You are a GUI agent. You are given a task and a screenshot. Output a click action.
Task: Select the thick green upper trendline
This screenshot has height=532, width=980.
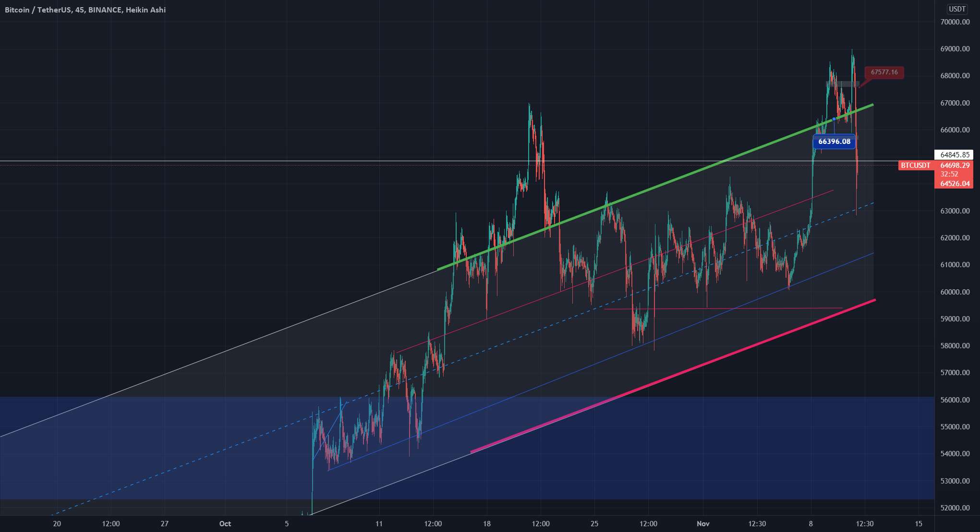pos(655,187)
